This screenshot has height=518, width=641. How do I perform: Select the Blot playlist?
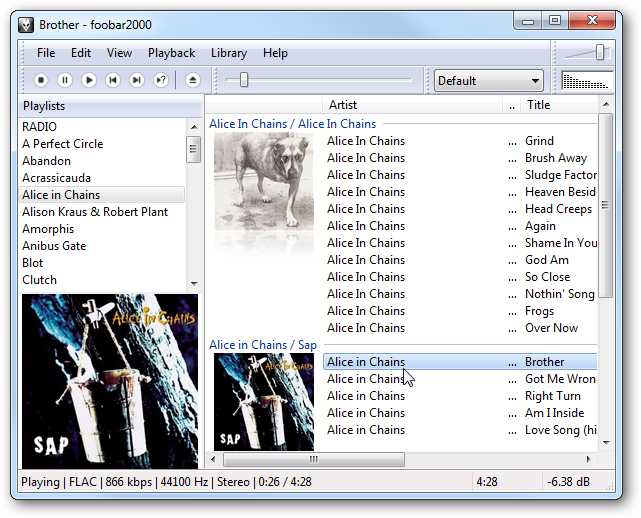coord(102,263)
